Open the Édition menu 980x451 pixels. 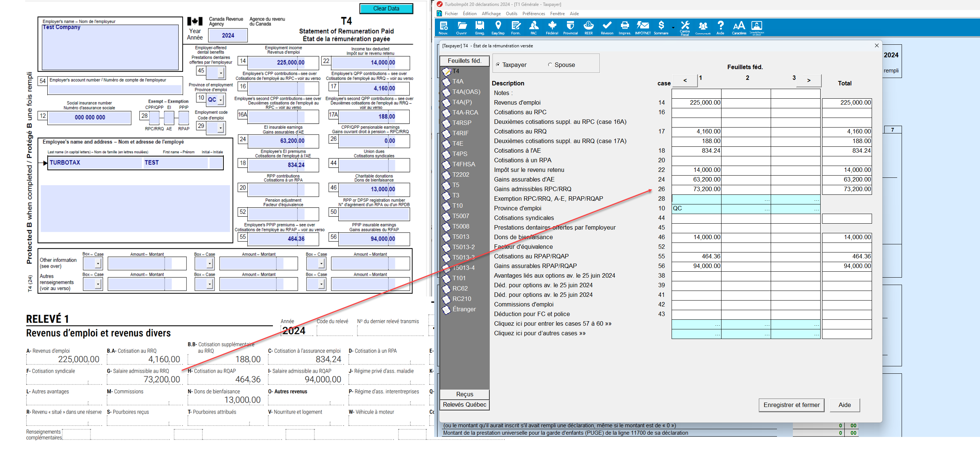coord(469,14)
